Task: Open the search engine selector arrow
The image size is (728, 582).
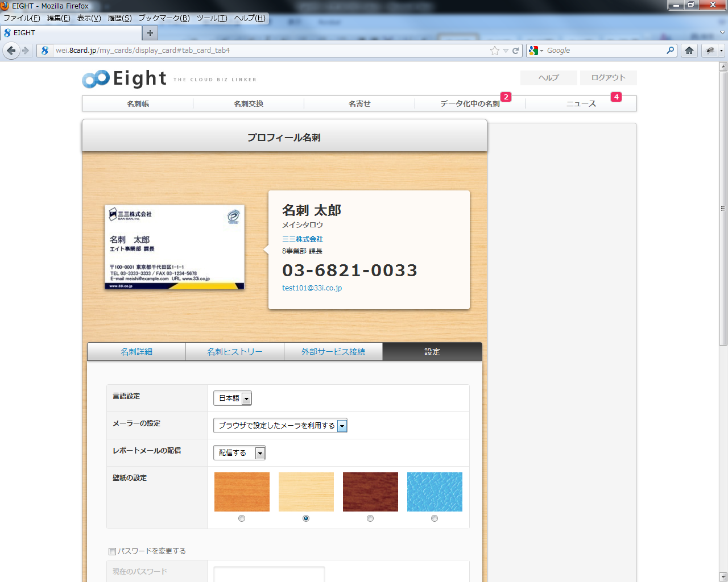Action: 542,51
